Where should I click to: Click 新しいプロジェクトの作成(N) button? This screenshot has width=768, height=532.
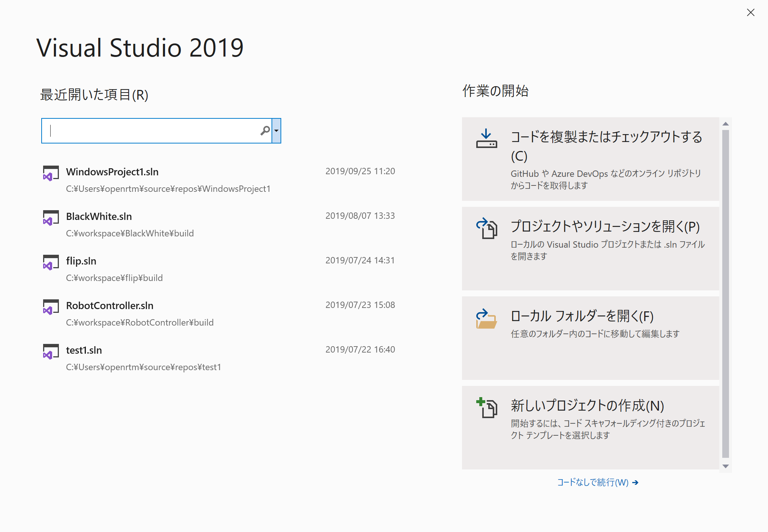(591, 427)
